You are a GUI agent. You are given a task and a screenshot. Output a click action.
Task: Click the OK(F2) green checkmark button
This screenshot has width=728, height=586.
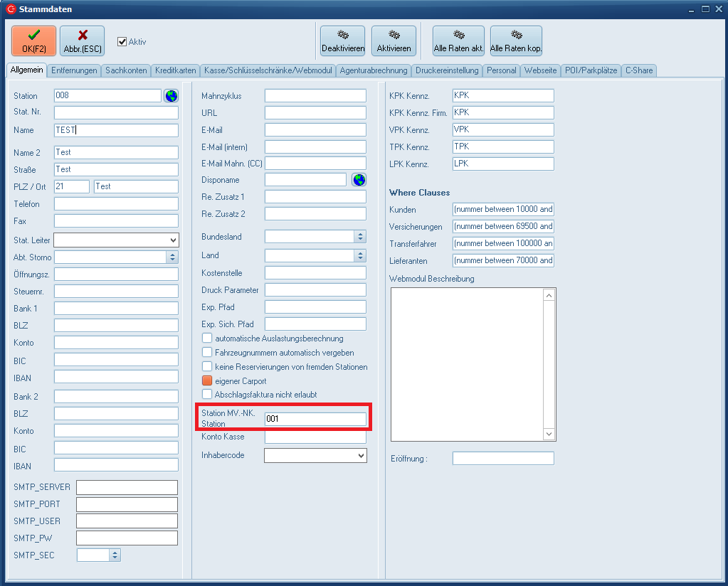33,41
